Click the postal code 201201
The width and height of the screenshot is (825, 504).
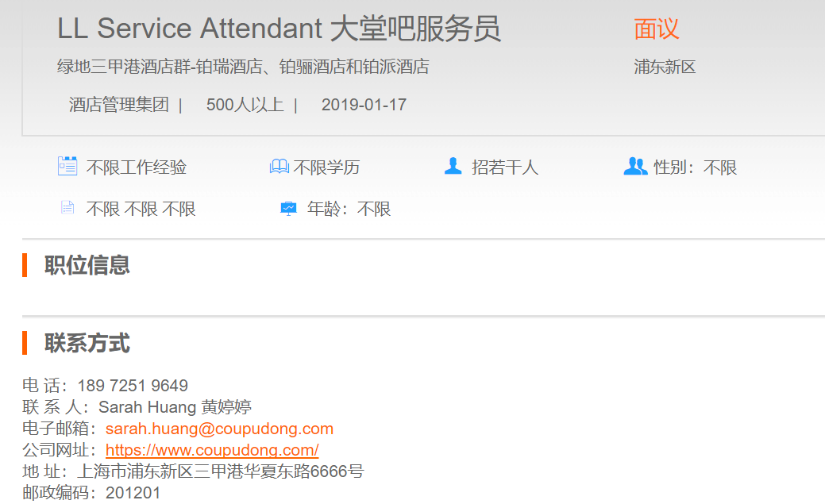(133, 493)
